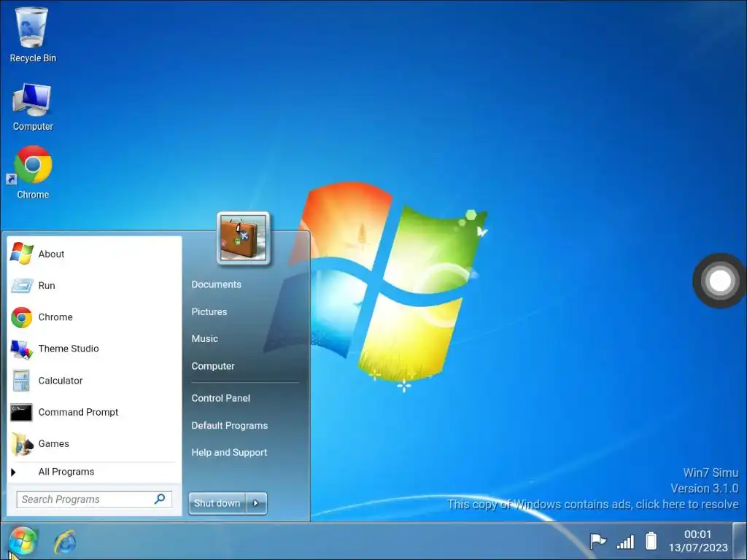This screenshot has height=560, width=747.
Task: Click the Calculator icon in Start menu
Action: tap(21, 381)
